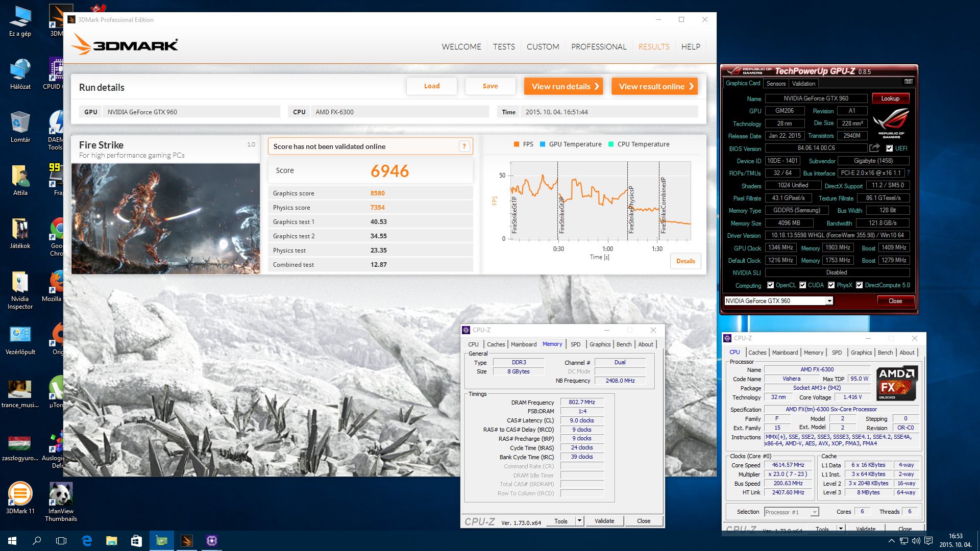Click the orange FPS legend swatch

pyautogui.click(x=517, y=144)
